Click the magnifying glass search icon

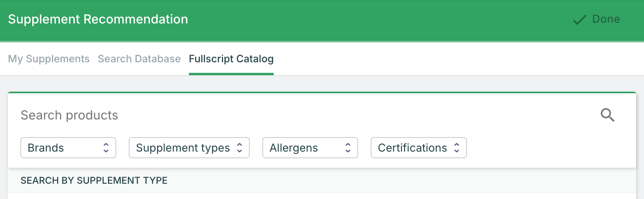(x=607, y=115)
